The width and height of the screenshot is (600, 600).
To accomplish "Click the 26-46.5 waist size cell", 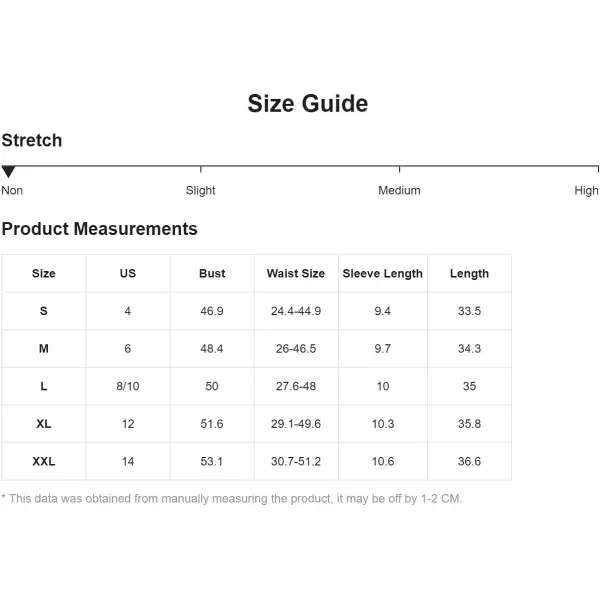I will click(x=296, y=349).
